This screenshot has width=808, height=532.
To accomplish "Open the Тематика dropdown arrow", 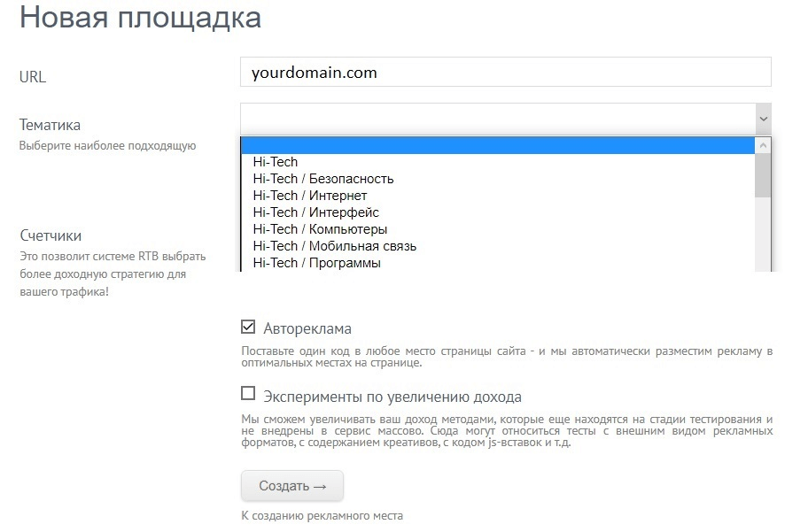I will [763, 118].
